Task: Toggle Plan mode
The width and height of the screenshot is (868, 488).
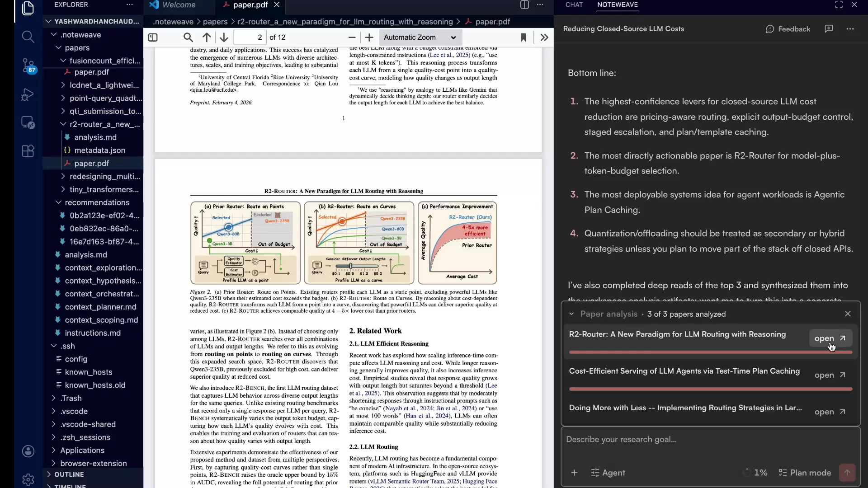Action: [x=805, y=473]
